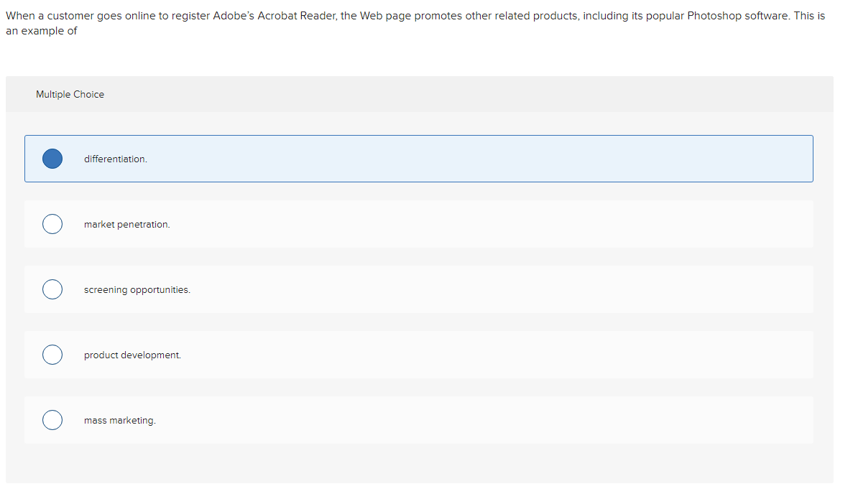Click the "differentiation." answer text

coord(116,159)
